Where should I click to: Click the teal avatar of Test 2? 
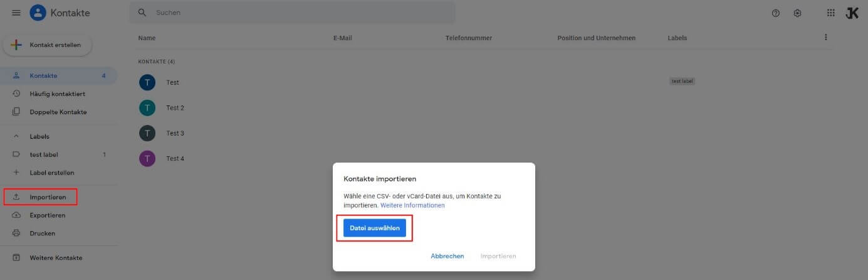[x=147, y=108]
